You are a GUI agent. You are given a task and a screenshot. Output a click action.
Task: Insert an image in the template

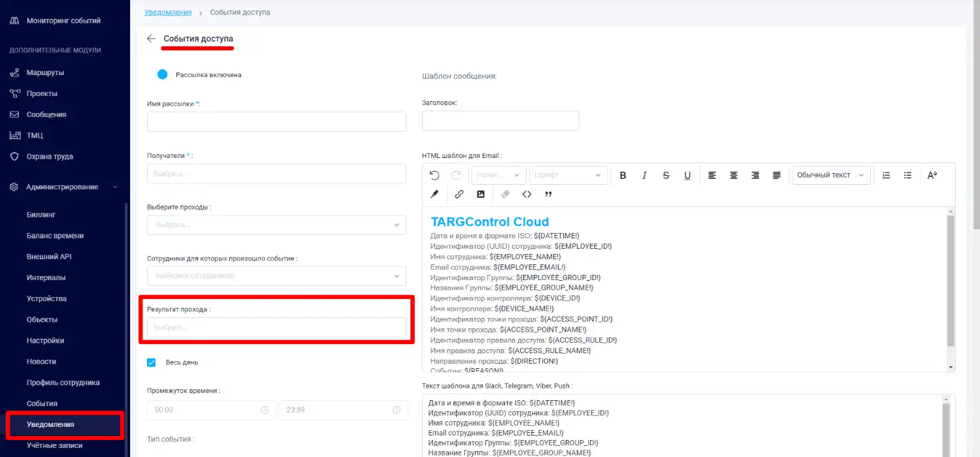481,194
